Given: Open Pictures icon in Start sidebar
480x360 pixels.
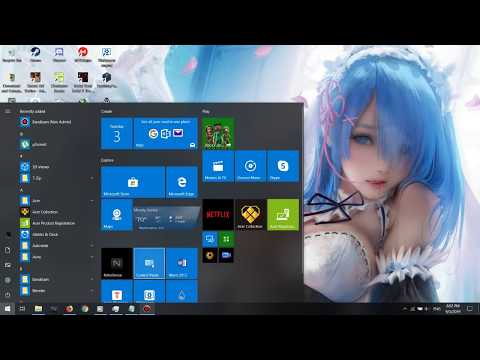Looking at the screenshot, I should click(8, 265).
